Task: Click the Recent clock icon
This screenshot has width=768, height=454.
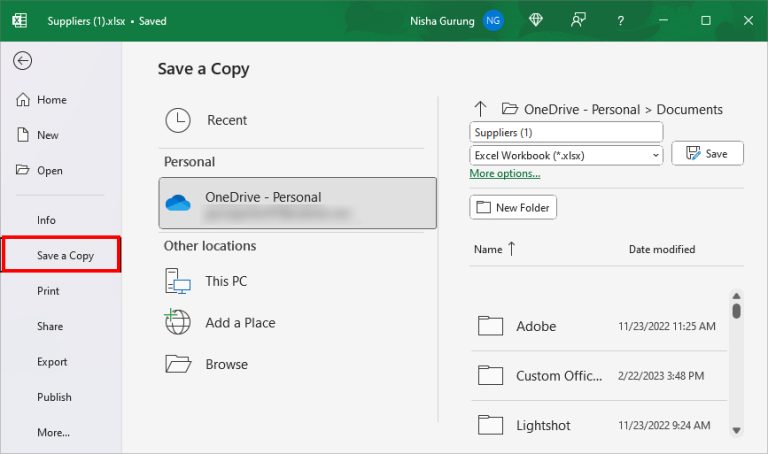Action: click(178, 120)
